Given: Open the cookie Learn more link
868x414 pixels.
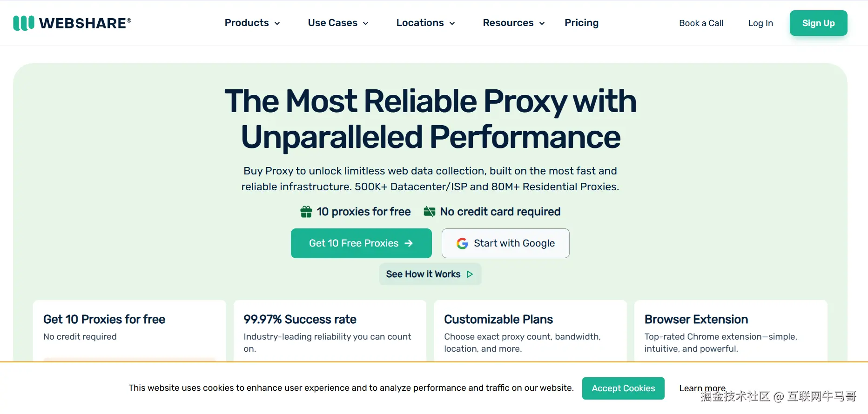Looking at the screenshot, I should click(702, 388).
